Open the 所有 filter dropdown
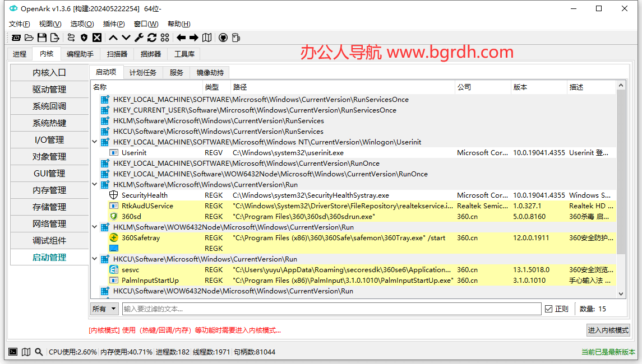The width and height of the screenshot is (642, 364). (x=104, y=309)
